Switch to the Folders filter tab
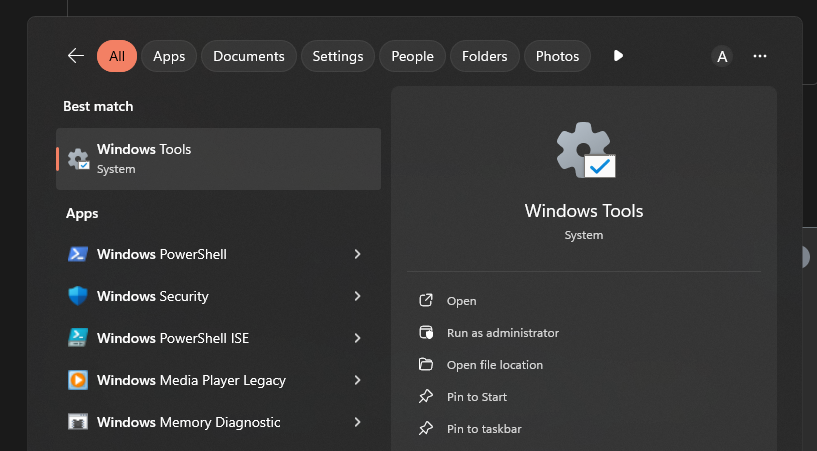 tap(485, 56)
